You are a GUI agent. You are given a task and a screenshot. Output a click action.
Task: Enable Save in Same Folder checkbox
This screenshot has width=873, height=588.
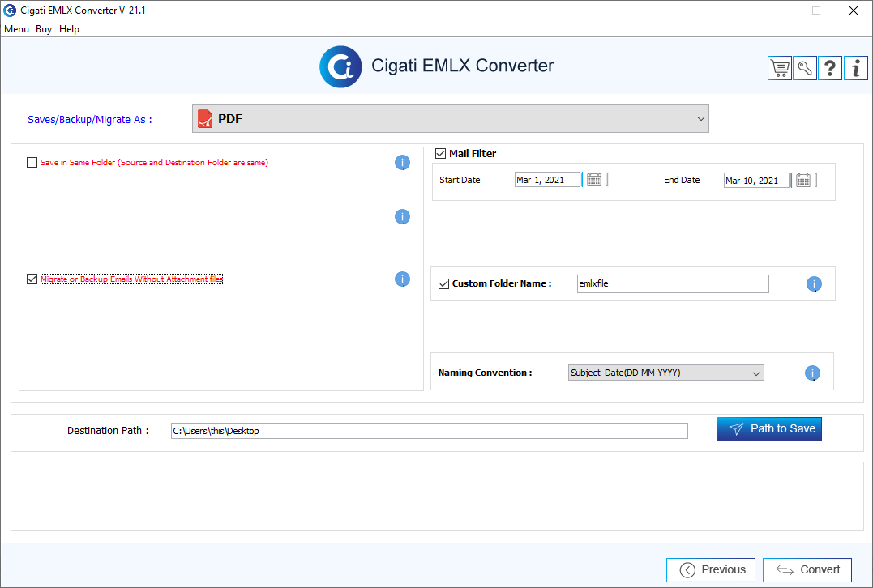tap(32, 163)
